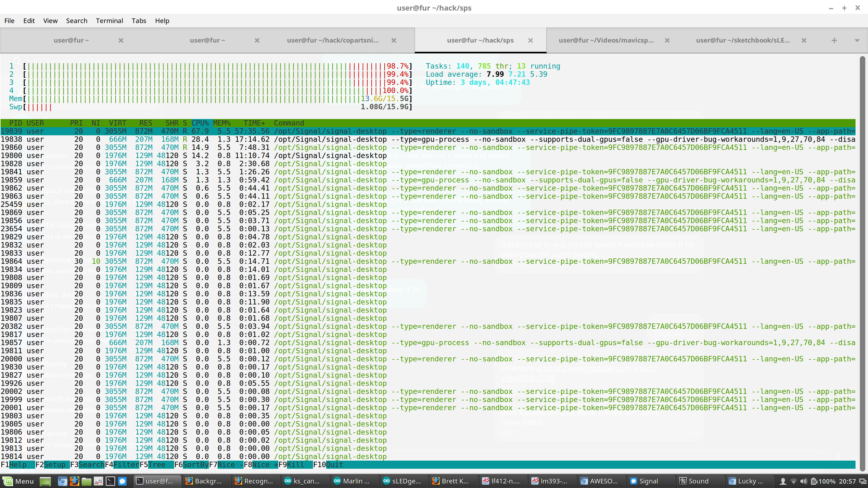This screenshot has width=868, height=488.
Task: Open the Terminal menu
Action: point(109,21)
